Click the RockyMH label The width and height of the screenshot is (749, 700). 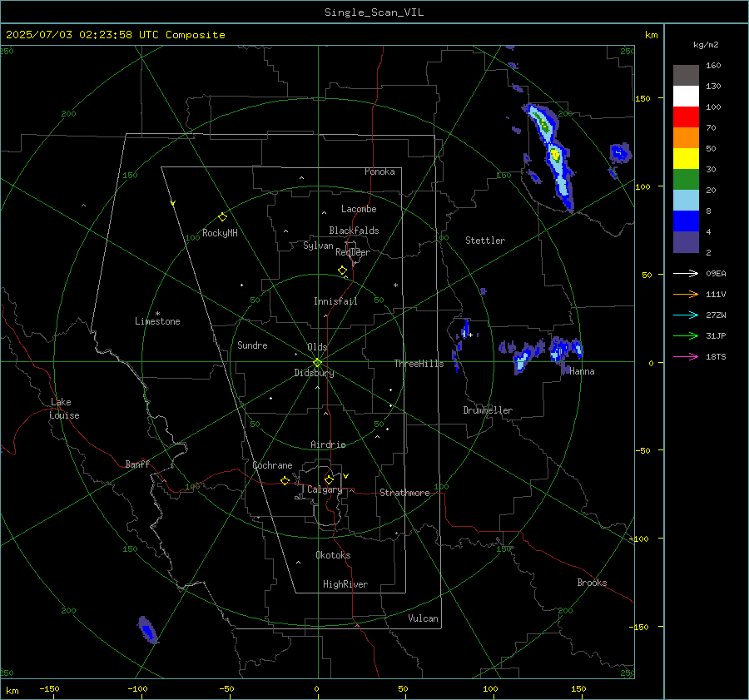(x=220, y=233)
